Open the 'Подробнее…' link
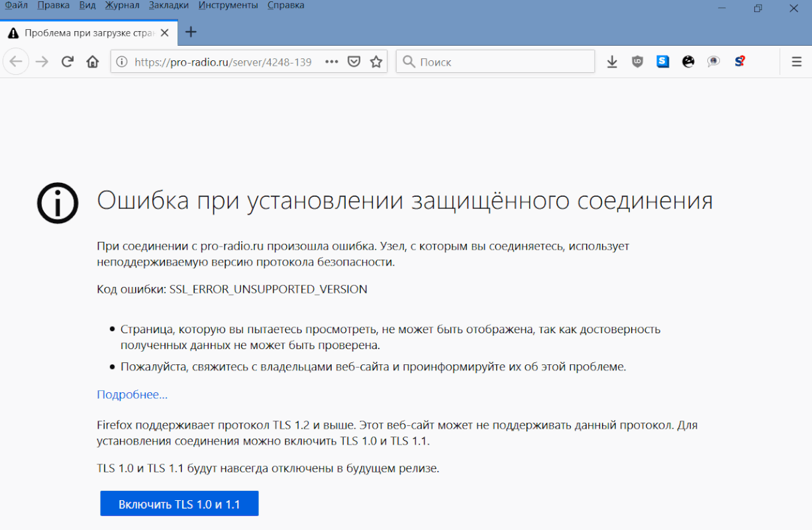 point(132,395)
